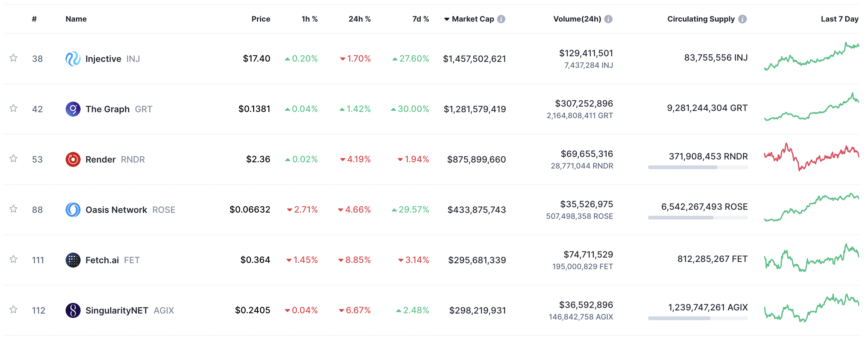Open Fetch.ai 7-day price chart

(x=811, y=257)
